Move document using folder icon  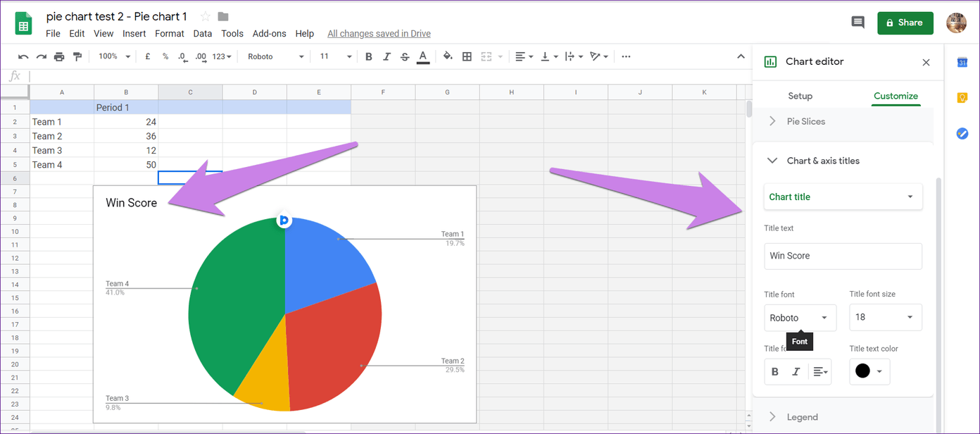coord(223,16)
